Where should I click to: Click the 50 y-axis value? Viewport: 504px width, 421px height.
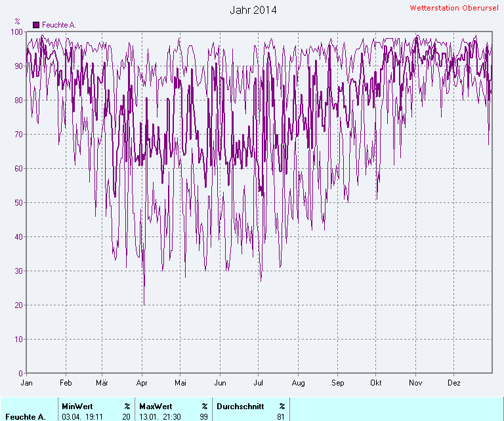18,203
